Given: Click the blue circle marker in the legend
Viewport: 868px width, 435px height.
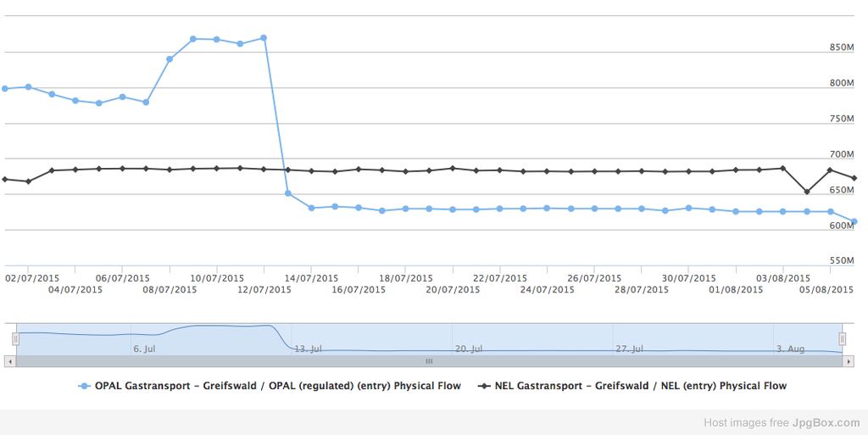Looking at the screenshot, I should pyautogui.click(x=84, y=386).
